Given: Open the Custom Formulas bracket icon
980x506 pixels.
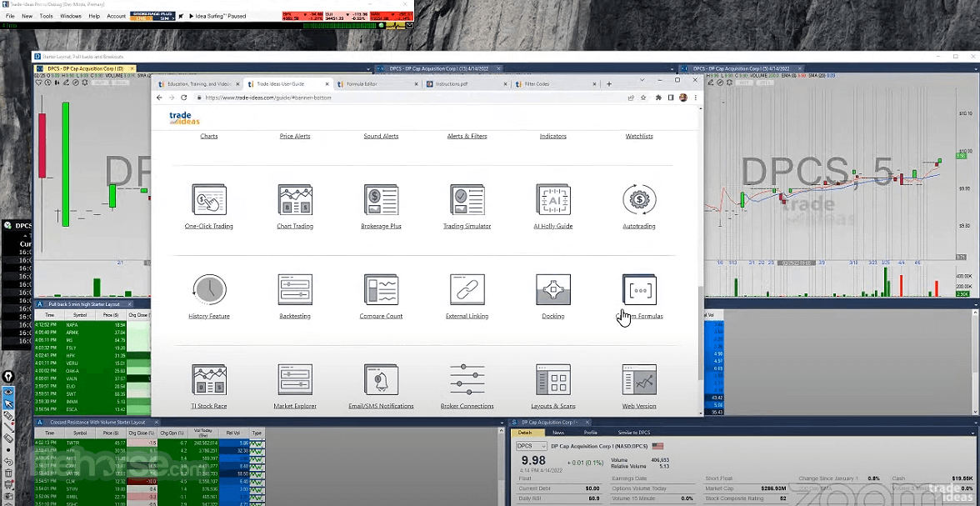Looking at the screenshot, I should coord(639,290).
